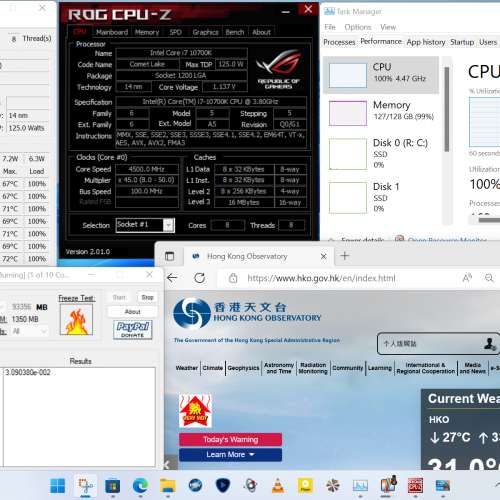The height and width of the screenshot is (500, 500).
Task: Open a new Edge tab
Action: pyautogui.click(x=345, y=256)
